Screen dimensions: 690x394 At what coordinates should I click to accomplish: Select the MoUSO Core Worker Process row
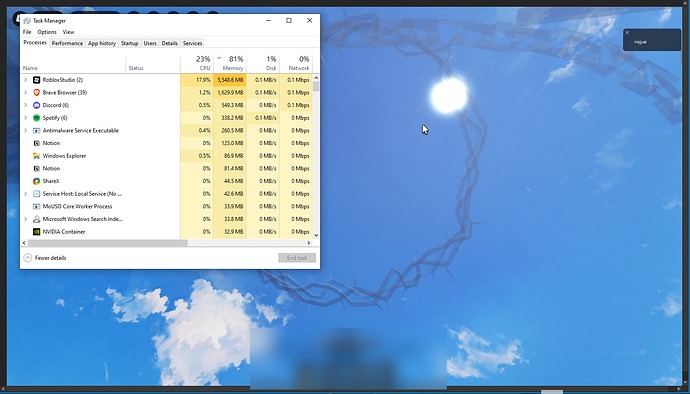pyautogui.click(x=167, y=206)
